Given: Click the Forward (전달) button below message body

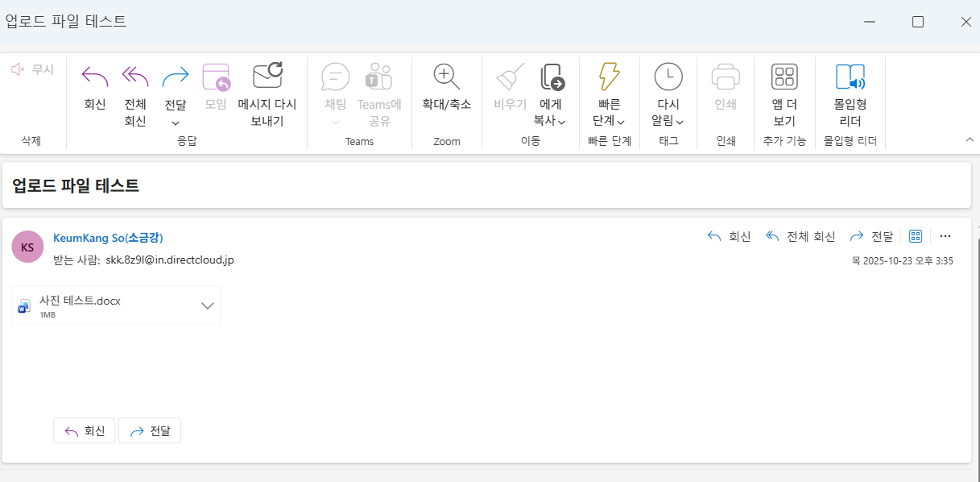Looking at the screenshot, I should coord(150,430).
